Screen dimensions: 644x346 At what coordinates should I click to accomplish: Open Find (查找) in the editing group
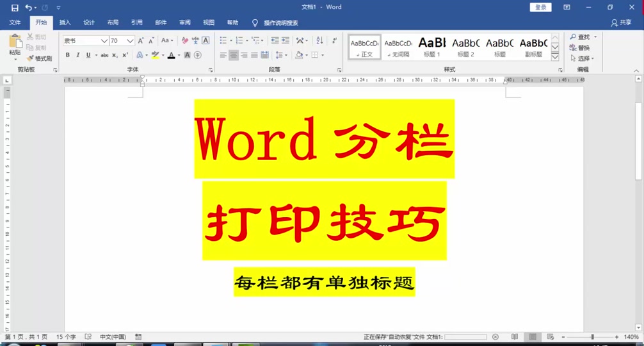[x=580, y=37]
